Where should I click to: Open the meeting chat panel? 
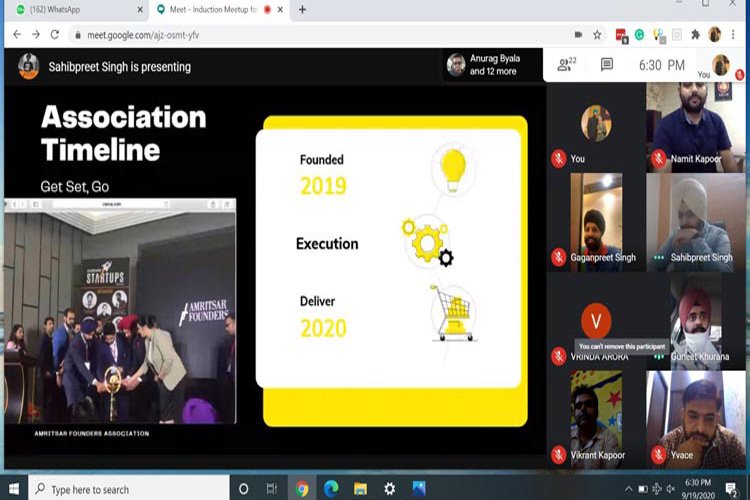[x=607, y=65]
